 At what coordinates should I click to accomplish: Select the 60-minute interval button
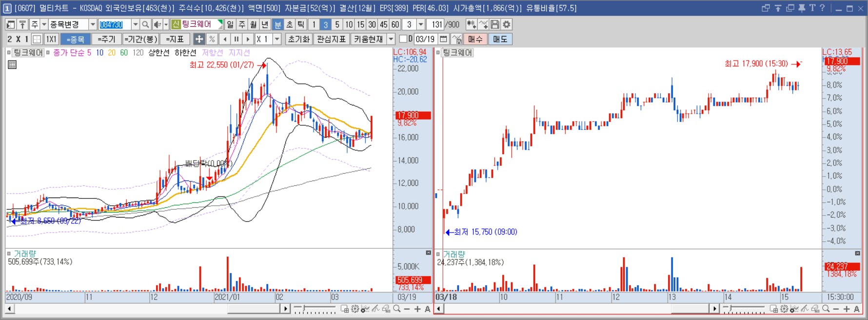[395, 24]
